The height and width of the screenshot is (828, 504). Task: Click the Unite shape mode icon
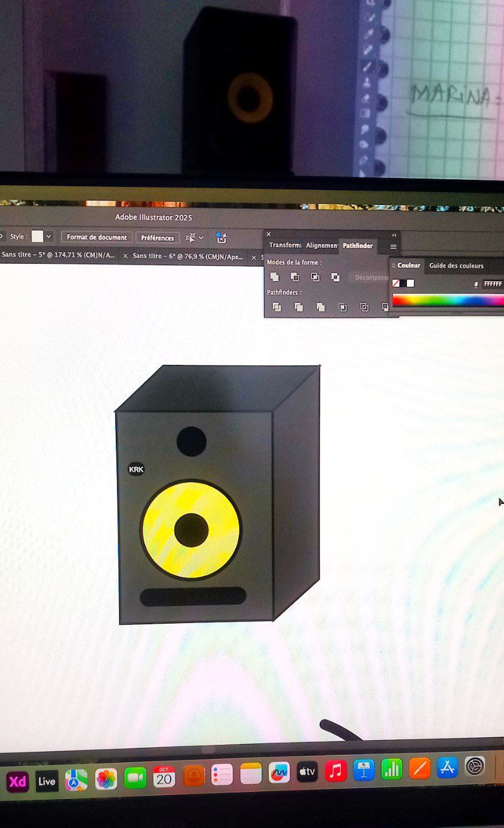[x=275, y=277]
